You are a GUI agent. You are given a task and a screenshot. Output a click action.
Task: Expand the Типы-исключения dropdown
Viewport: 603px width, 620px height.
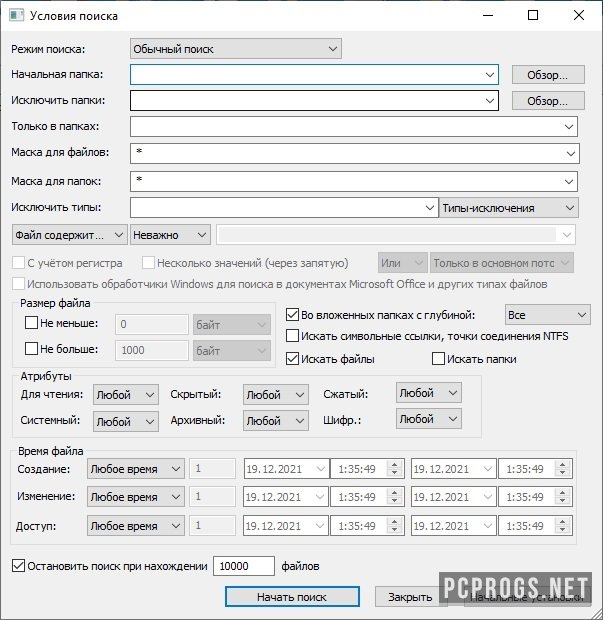(509, 208)
